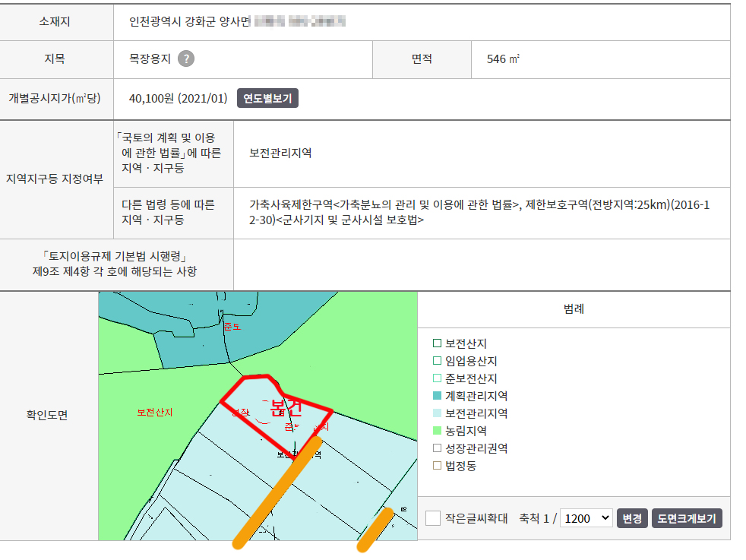The width and height of the screenshot is (746, 560).
Task: Click the 도면크게보기 button
Action: [x=687, y=518]
